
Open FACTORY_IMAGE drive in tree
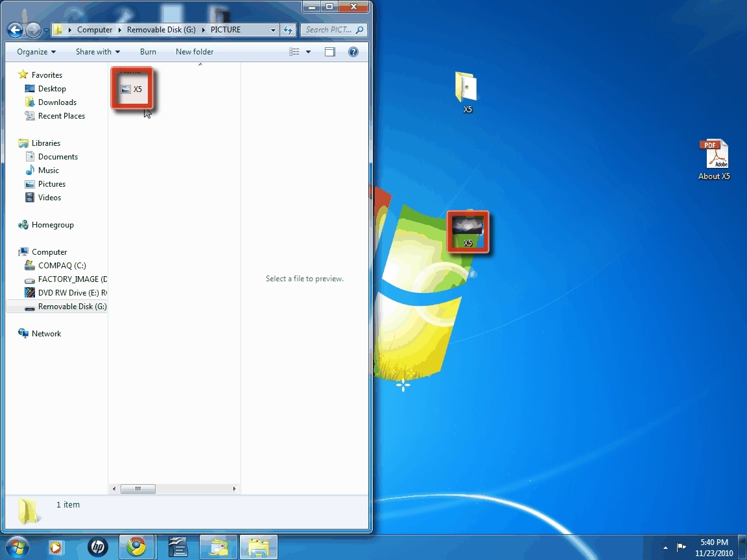[x=73, y=279]
